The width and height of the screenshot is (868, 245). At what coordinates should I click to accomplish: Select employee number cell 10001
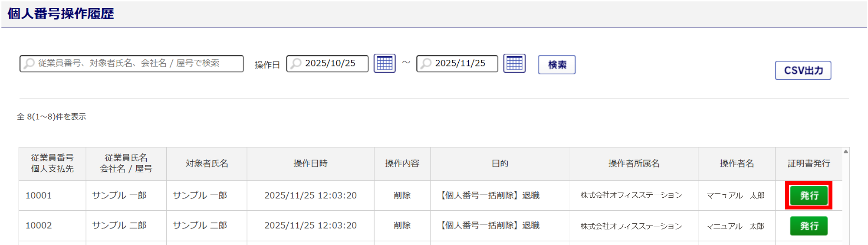point(39,196)
